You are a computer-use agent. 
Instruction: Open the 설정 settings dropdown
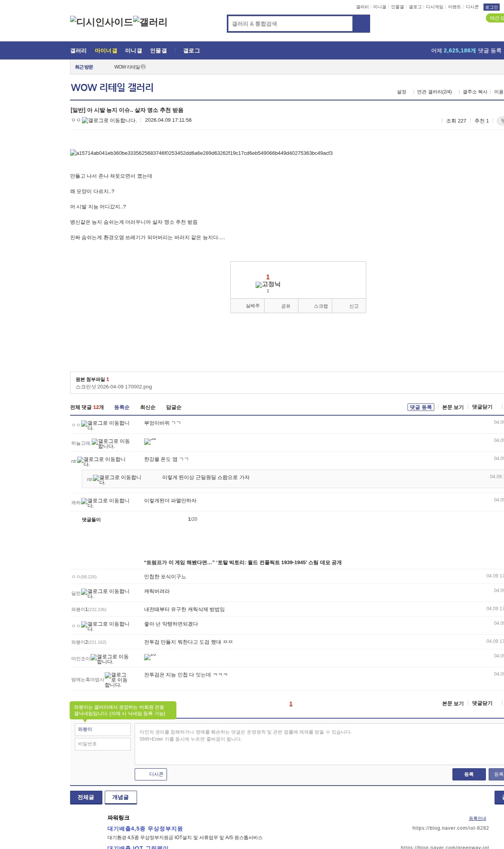[401, 92]
